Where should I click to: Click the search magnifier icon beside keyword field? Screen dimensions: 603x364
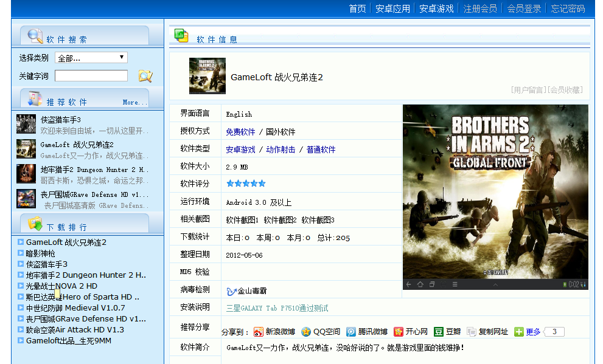click(145, 76)
